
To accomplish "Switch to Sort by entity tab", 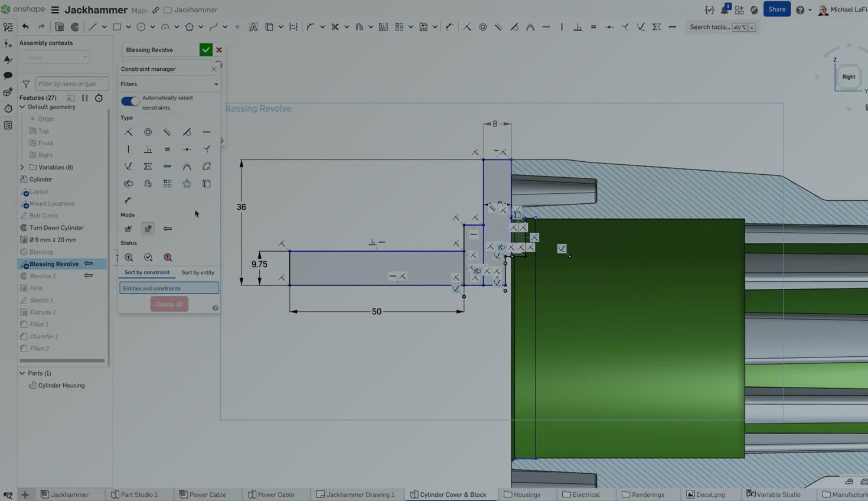I will [x=198, y=273].
